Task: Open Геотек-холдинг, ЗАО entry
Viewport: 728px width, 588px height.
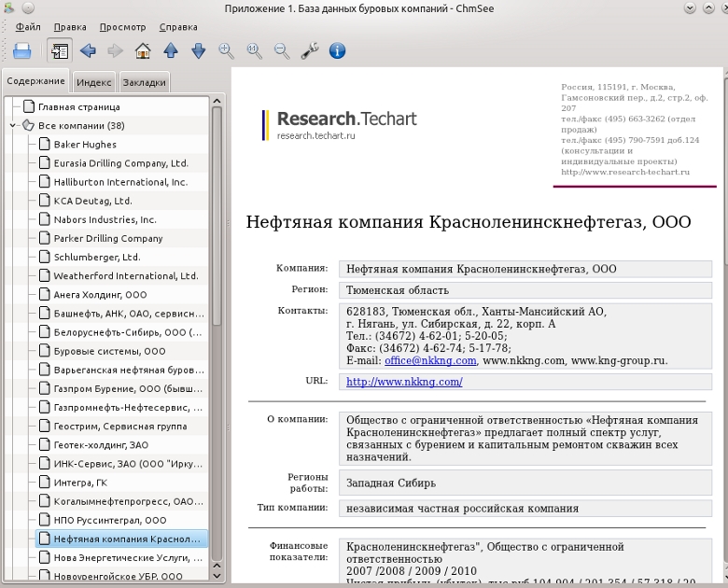Action: [101, 445]
